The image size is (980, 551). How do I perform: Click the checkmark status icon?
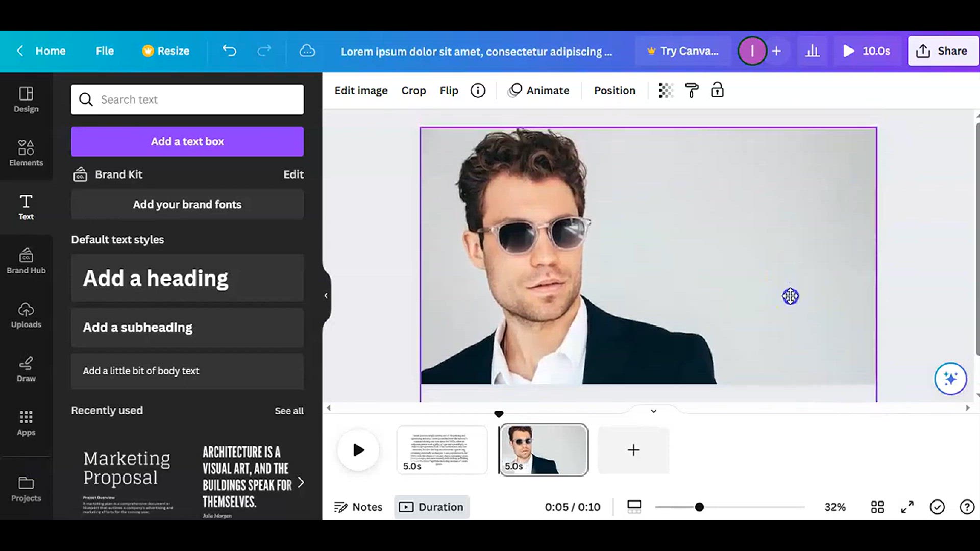click(x=937, y=507)
